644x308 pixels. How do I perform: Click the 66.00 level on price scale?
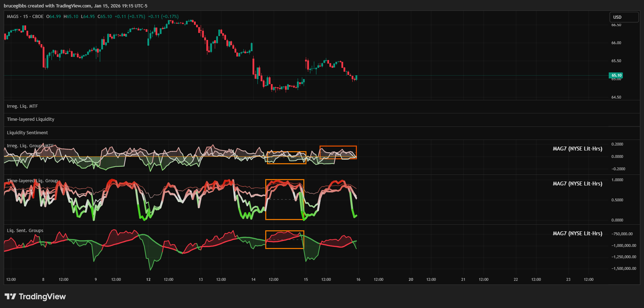click(616, 43)
